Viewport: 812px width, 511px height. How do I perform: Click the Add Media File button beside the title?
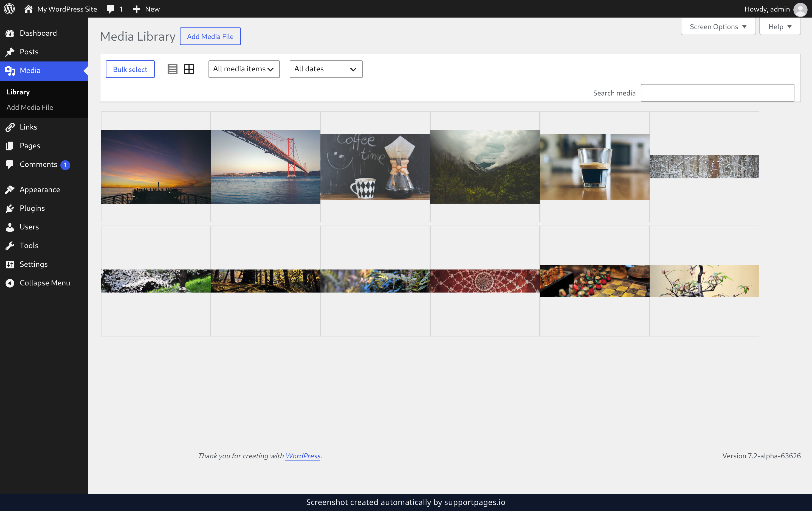[x=210, y=36]
